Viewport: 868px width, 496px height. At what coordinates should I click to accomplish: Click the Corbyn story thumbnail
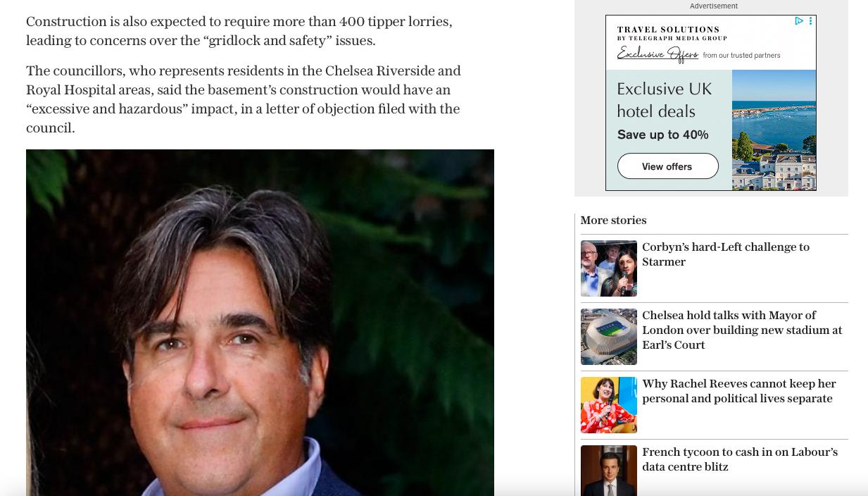pyautogui.click(x=609, y=268)
